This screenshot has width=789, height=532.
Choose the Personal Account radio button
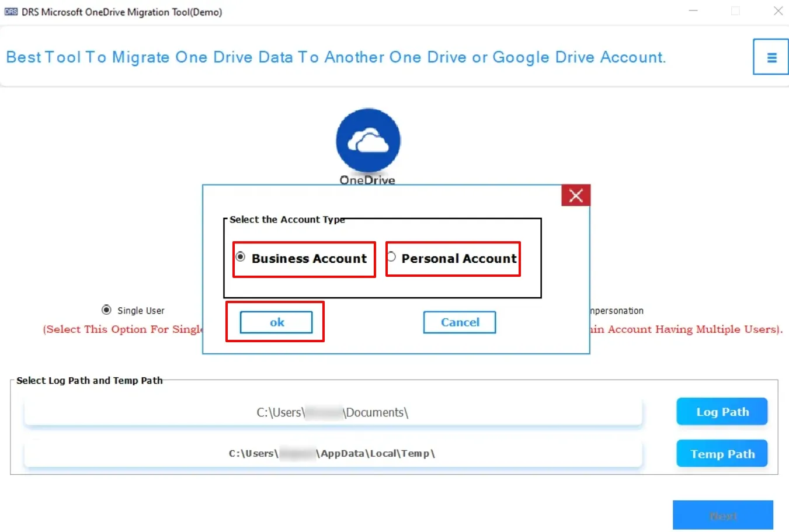[x=391, y=257]
